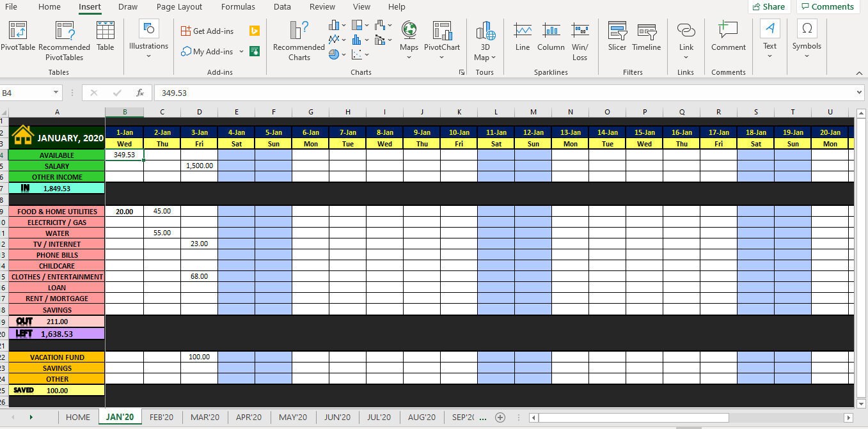Image resolution: width=868 pixels, height=429 pixels.
Task: Toggle the Comments pane
Action: point(828,6)
